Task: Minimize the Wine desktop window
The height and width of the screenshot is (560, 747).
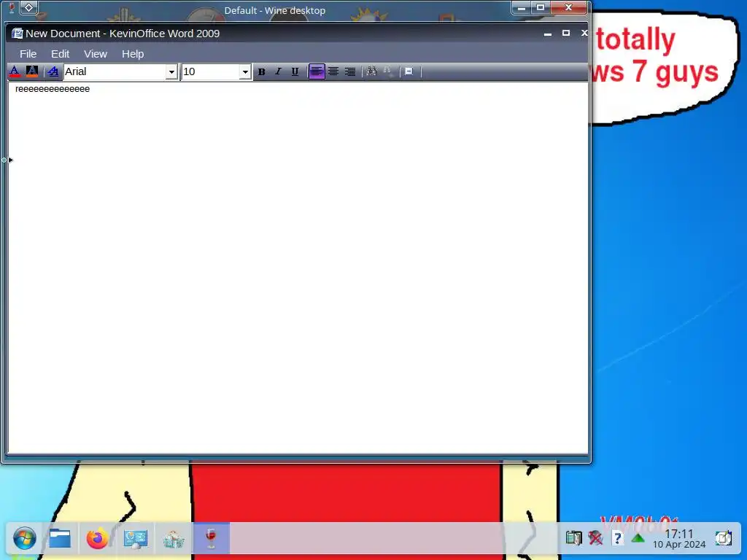Action: point(521,8)
